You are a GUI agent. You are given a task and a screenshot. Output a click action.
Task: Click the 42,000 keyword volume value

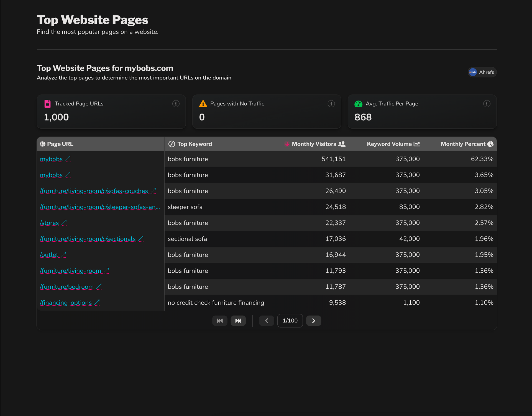point(409,239)
